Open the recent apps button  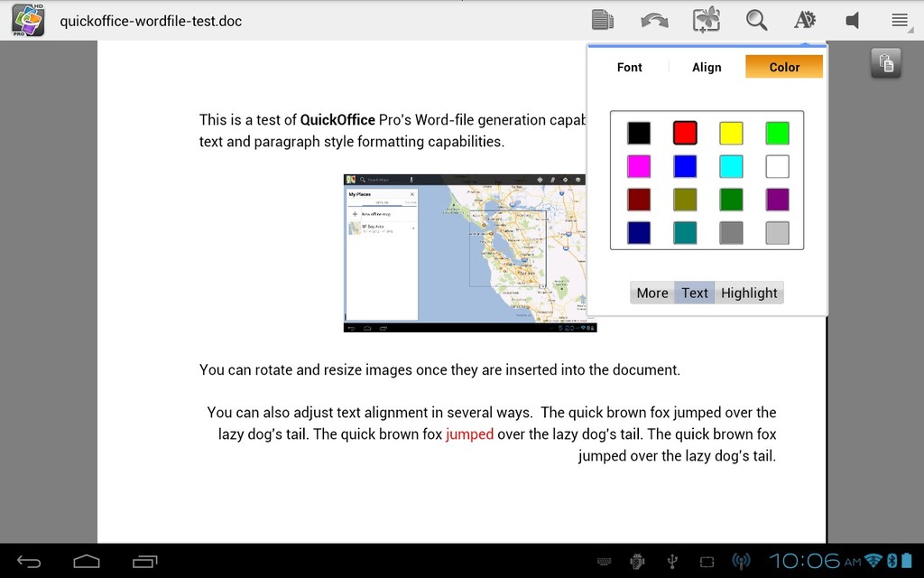[x=145, y=562]
